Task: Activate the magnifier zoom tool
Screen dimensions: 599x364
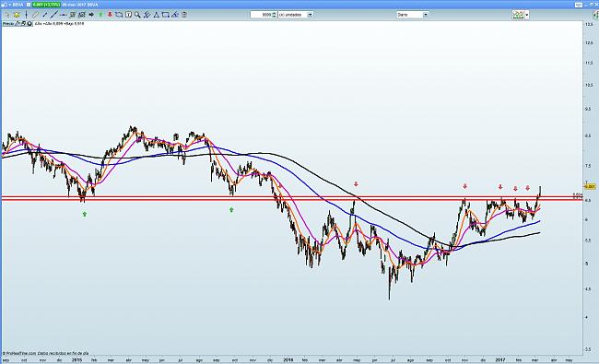Action: 137,15
